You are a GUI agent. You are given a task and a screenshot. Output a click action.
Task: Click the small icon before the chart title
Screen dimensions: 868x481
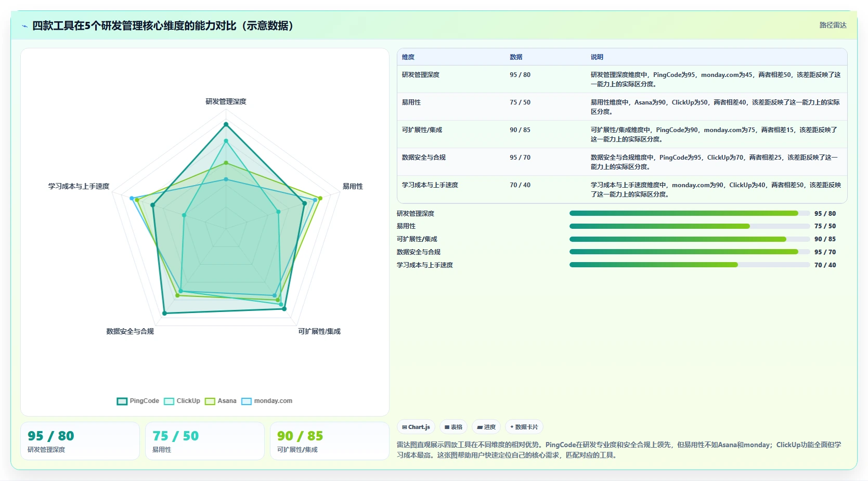pyautogui.click(x=24, y=26)
